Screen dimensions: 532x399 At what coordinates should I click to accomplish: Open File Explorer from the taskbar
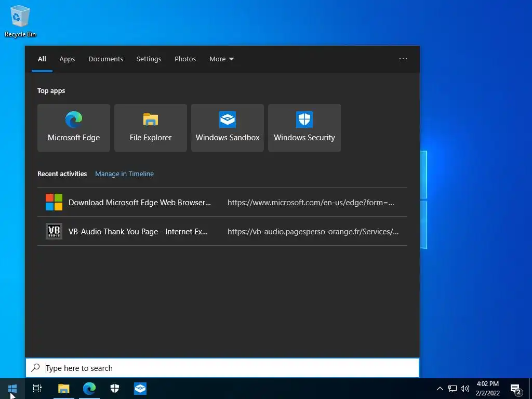pos(64,389)
